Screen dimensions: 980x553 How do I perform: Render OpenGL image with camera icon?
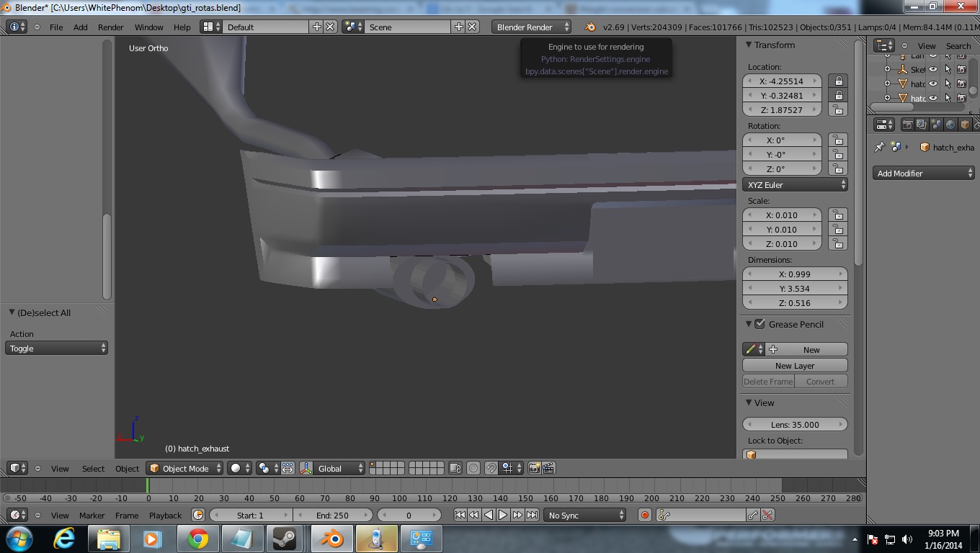(534, 468)
